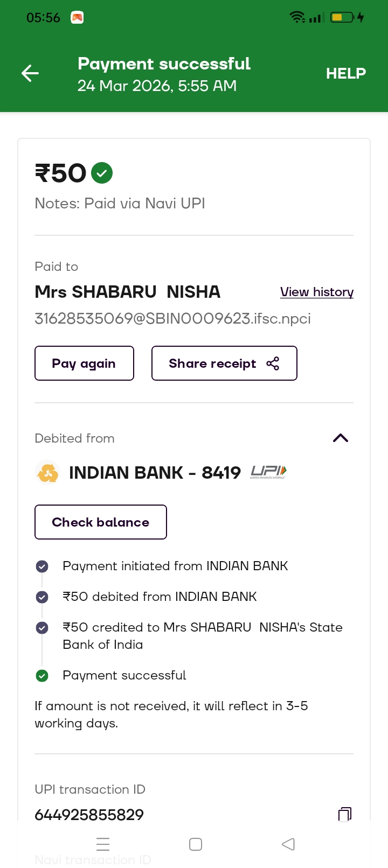The width and height of the screenshot is (388, 868).
Task: Tap the app notification icon in status bar
Action: [x=77, y=18]
